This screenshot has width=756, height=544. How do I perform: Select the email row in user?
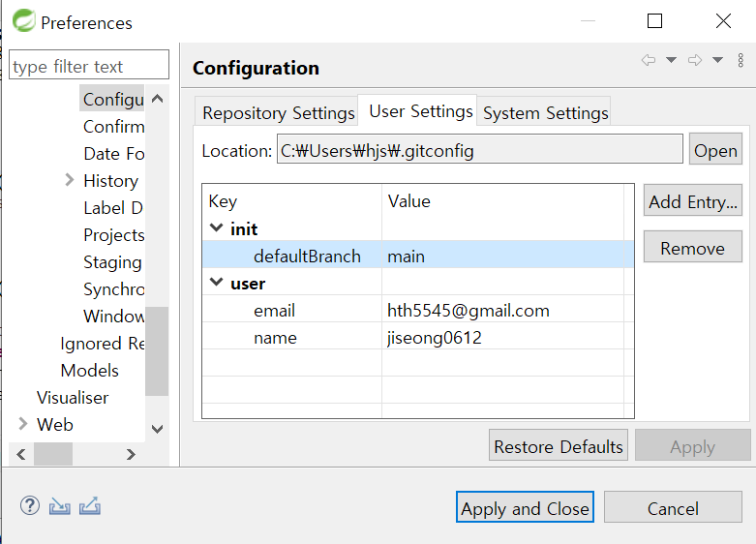[x=417, y=310]
